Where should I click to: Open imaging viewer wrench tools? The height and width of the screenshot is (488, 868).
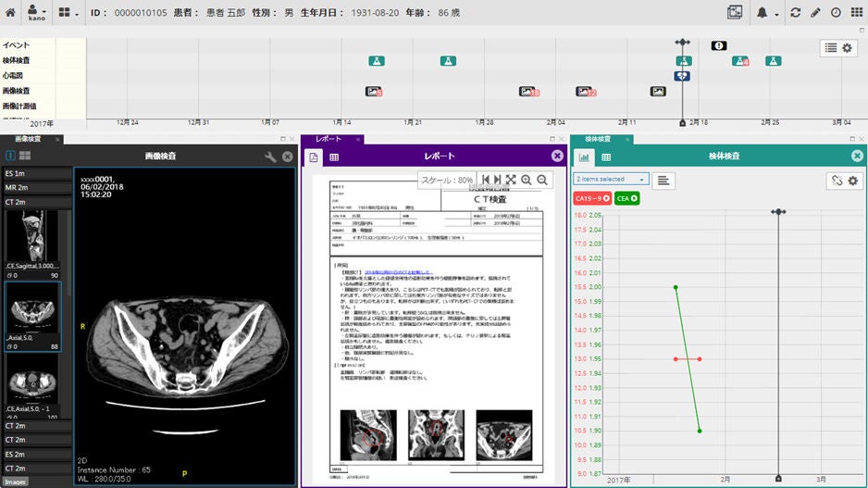click(x=270, y=156)
